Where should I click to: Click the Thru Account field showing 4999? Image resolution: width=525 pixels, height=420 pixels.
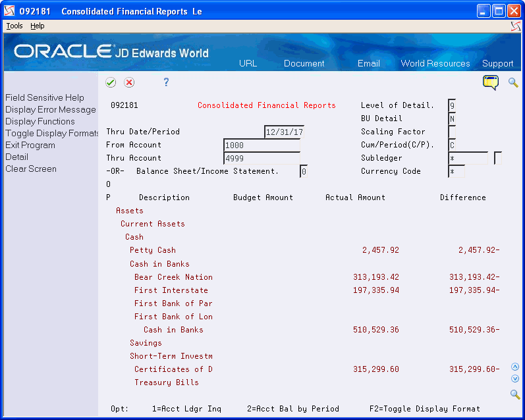click(x=262, y=158)
